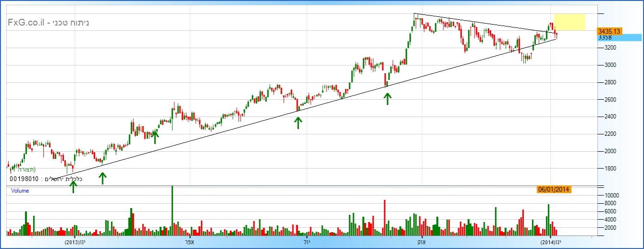The height and width of the screenshot is (249, 644).
Task: Click the ינו(2013) date axis label
Action: [x=76, y=242]
